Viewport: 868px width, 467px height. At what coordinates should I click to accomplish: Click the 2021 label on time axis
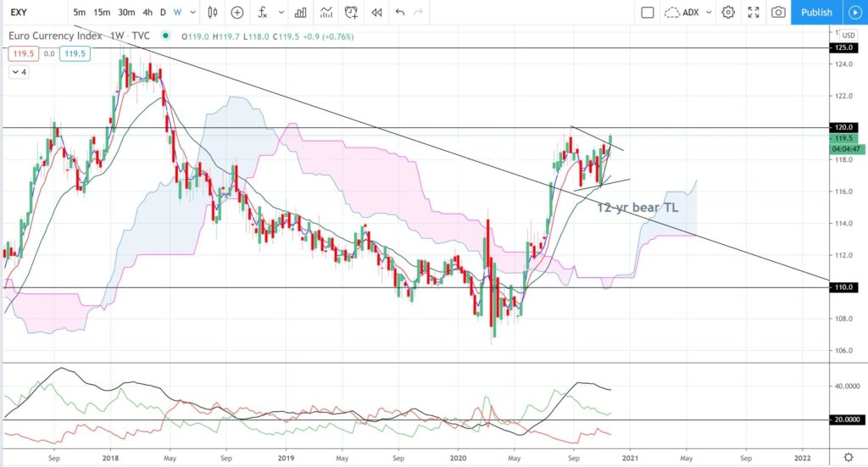630,459
